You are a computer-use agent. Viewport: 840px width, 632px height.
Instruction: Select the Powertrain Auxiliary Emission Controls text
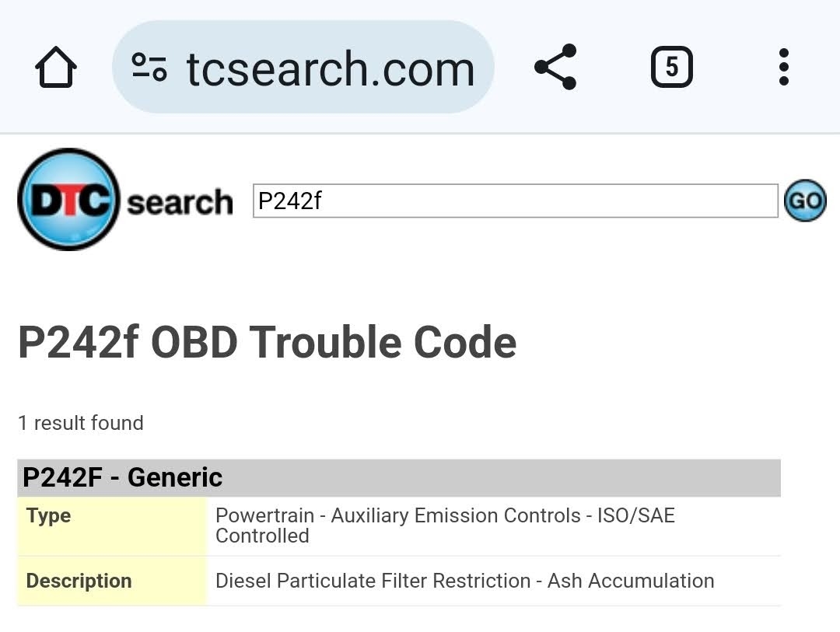pyautogui.click(x=398, y=515)
